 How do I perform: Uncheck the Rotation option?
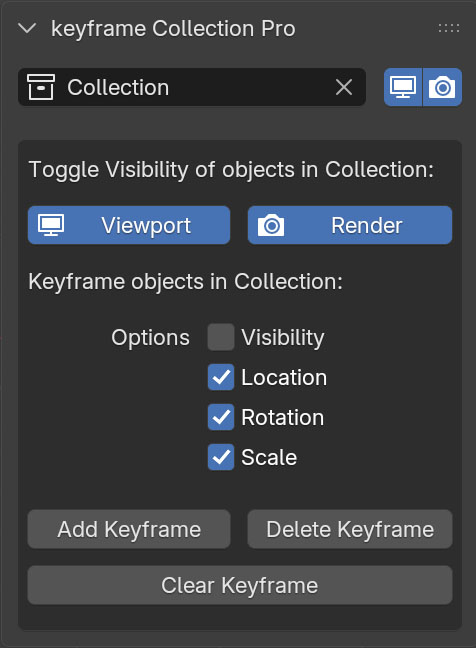tap(221, 417)
